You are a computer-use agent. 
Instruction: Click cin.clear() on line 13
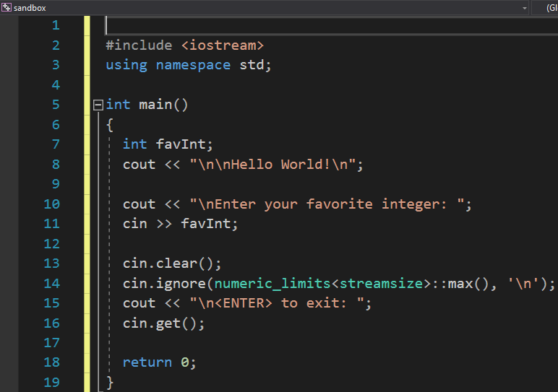[x=172, y=263]
